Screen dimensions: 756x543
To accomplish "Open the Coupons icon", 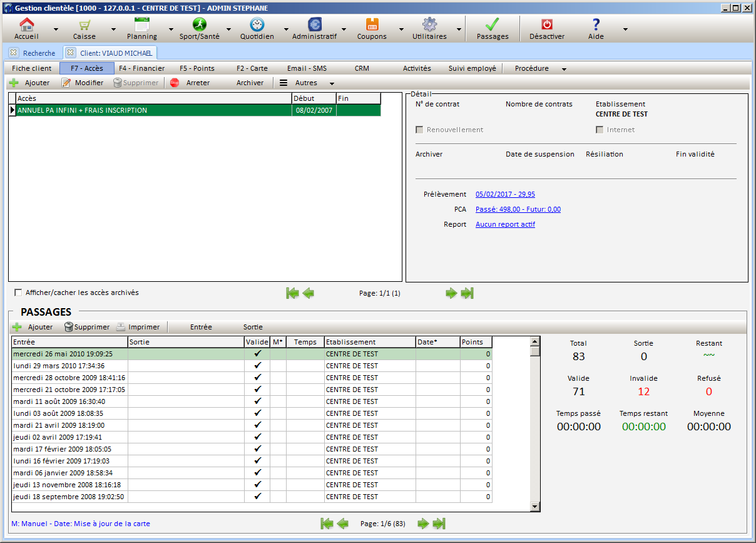I will coord(372,24).
